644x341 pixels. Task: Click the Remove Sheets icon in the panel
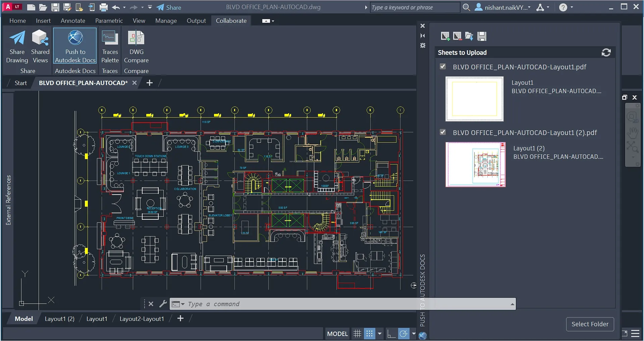pos(457,36)
